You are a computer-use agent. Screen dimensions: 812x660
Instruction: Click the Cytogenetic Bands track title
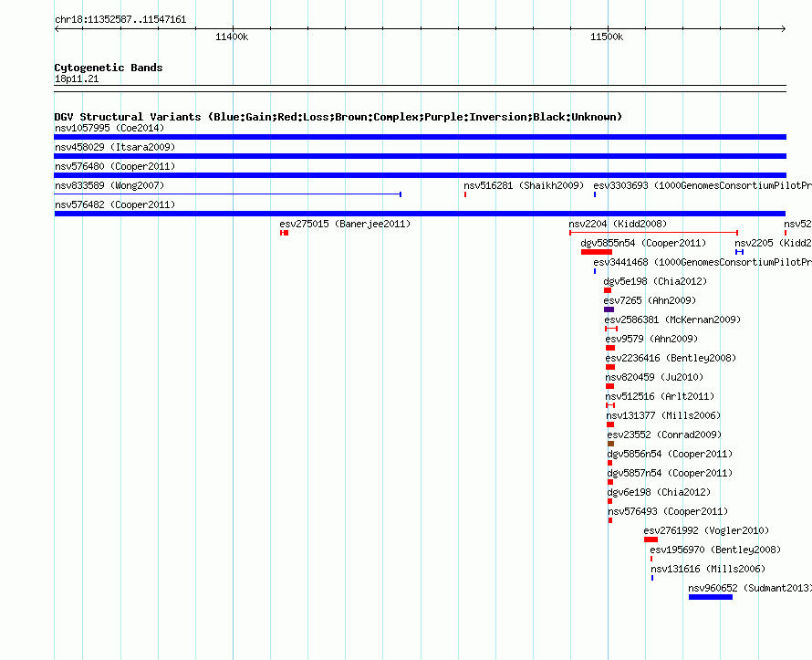(x=109, y=68)
